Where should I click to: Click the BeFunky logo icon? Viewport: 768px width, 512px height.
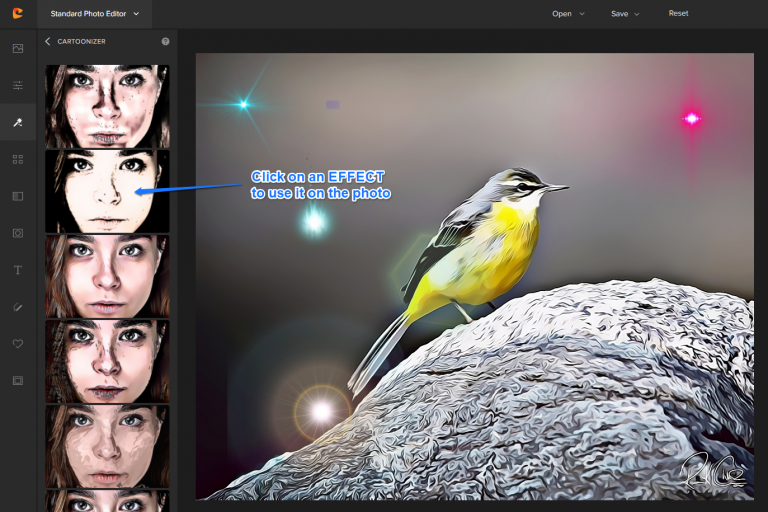point(18,13)
